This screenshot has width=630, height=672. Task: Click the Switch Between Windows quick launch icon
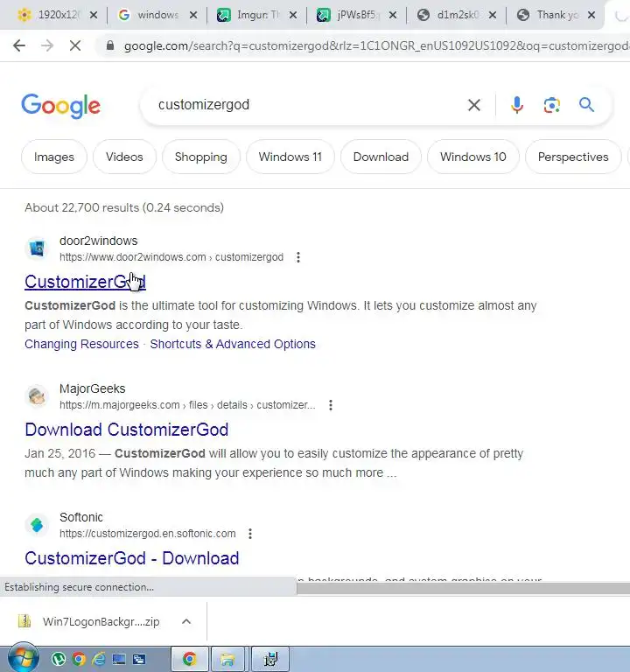(139, 659)
